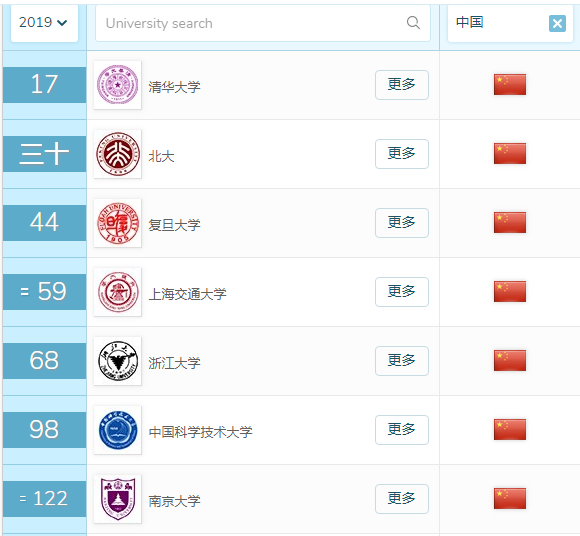This screenshot has height=536, width=580.
Task: Open the 2019 year dropdown
Action: (x=44, y=23)
